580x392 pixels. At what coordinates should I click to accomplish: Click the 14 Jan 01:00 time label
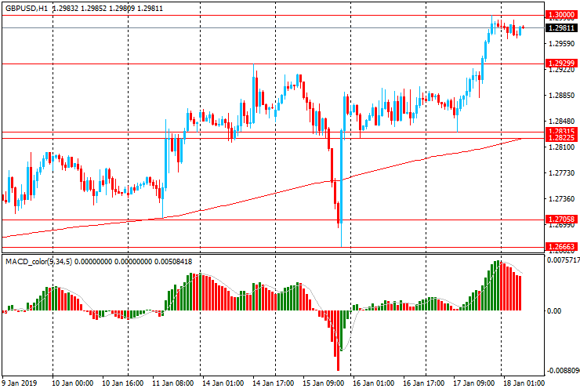(x=223, y=383)
